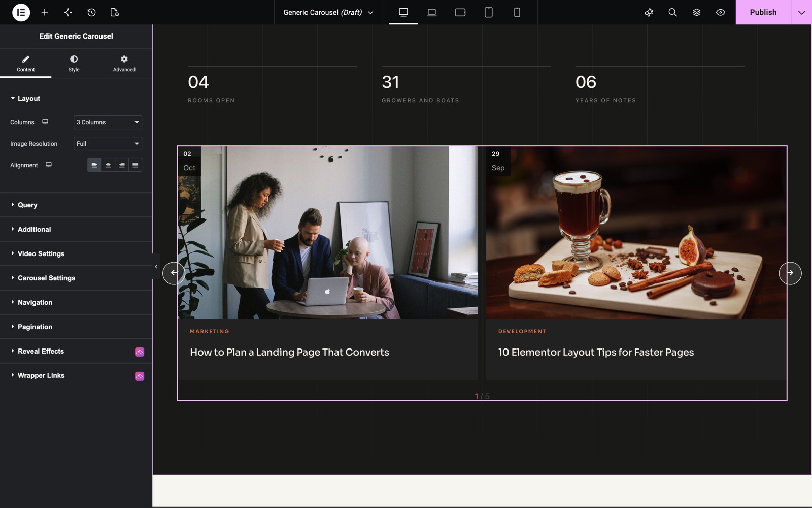The height and width of the screenshot is (508, 812).
Task: Go to previous carousel slide
Action: click(174, 273)
